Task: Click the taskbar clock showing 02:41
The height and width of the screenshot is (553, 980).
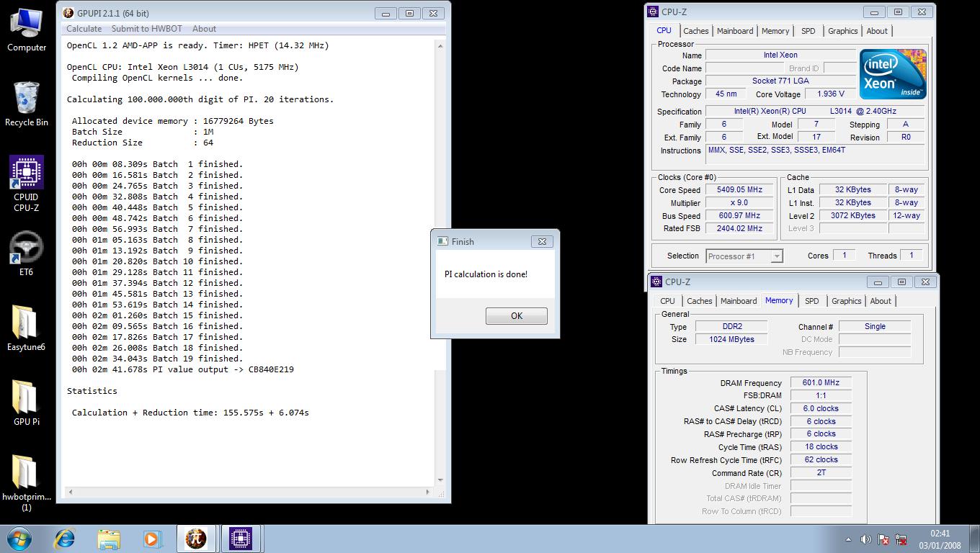Action: click(940, 539)
